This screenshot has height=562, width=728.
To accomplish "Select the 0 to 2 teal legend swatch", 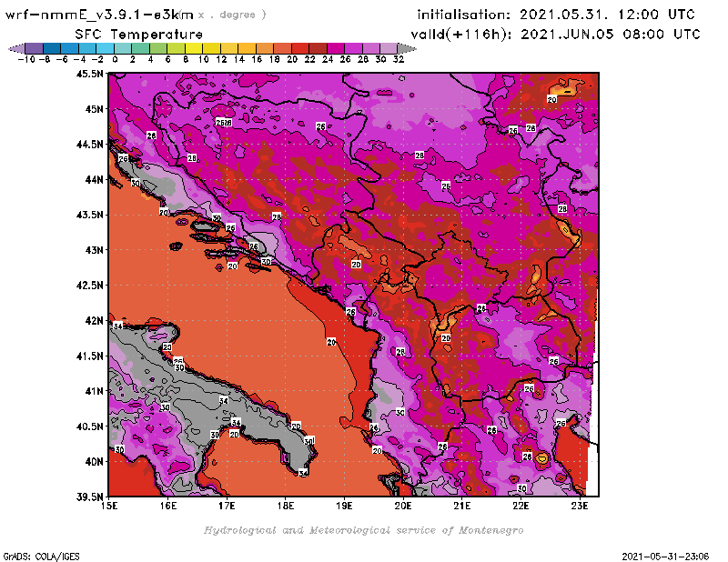I will pos(123,48).
